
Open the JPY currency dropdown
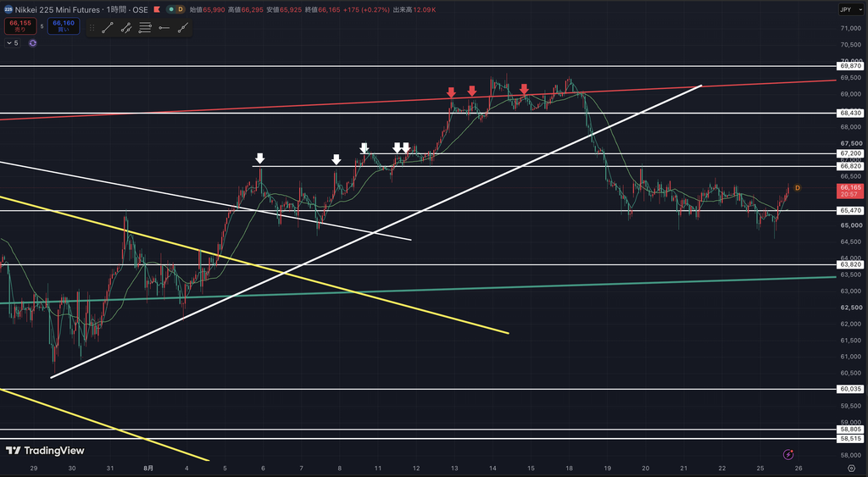tap(851, 9)
